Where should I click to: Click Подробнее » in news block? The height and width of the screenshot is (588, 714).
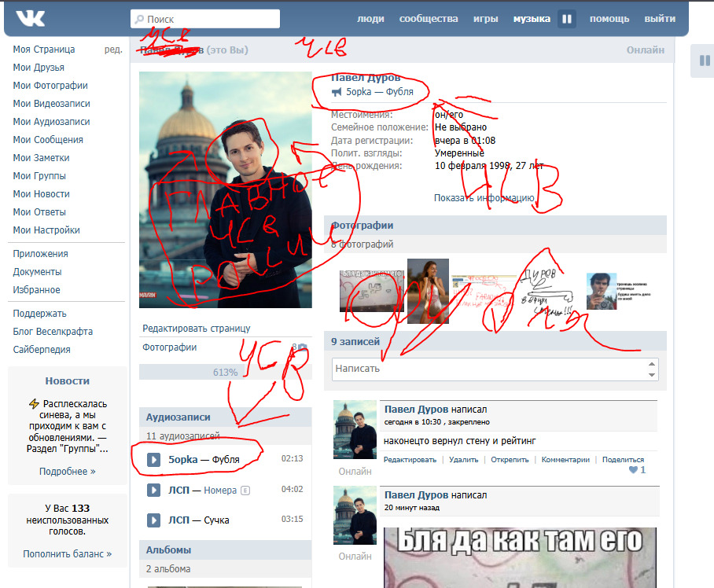(68, 472)
